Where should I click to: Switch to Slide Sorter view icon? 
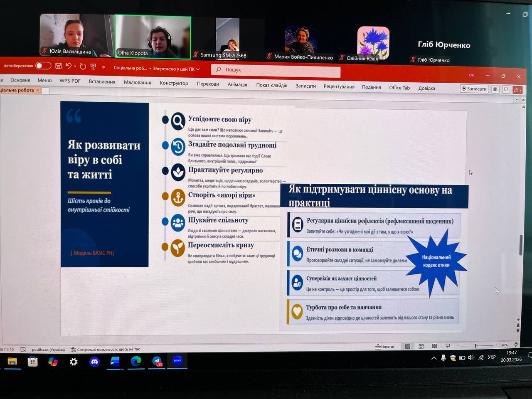coord(421,346)
